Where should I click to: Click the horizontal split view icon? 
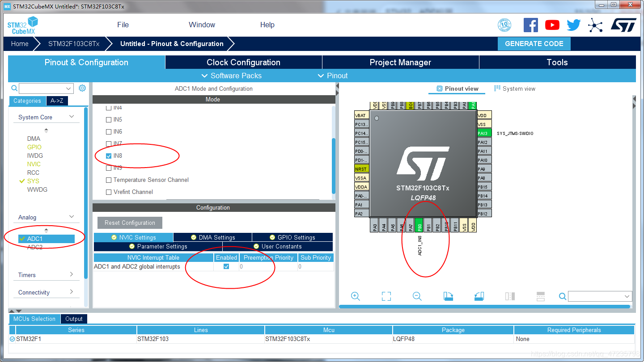tap(540, 296)
